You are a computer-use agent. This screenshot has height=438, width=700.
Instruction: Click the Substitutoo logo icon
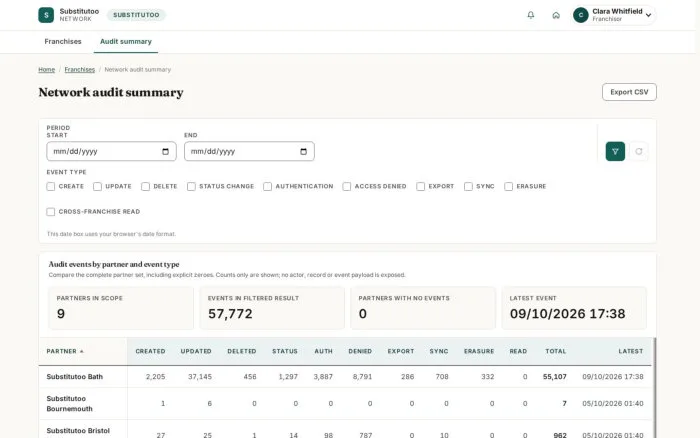click(x=46, y=15)
